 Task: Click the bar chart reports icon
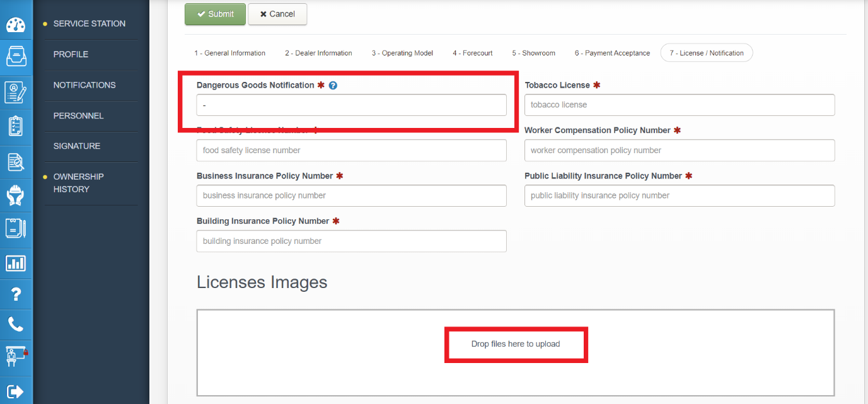tap(16, 263)
